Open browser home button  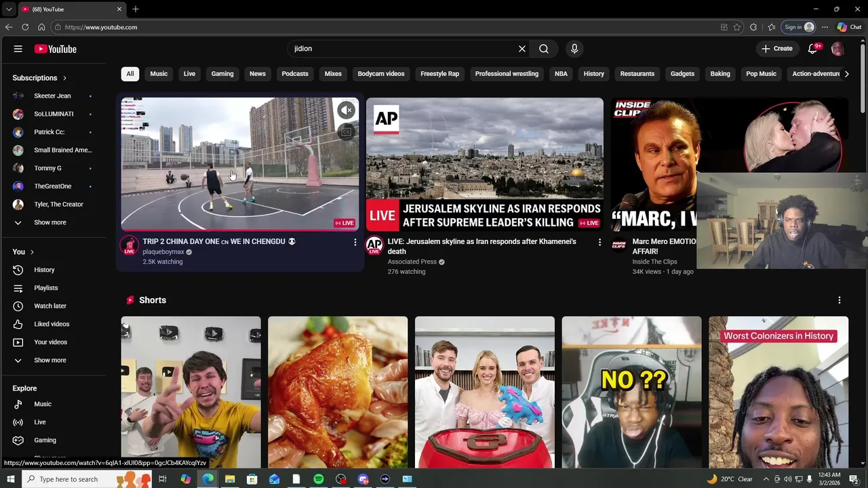[41, 27]
